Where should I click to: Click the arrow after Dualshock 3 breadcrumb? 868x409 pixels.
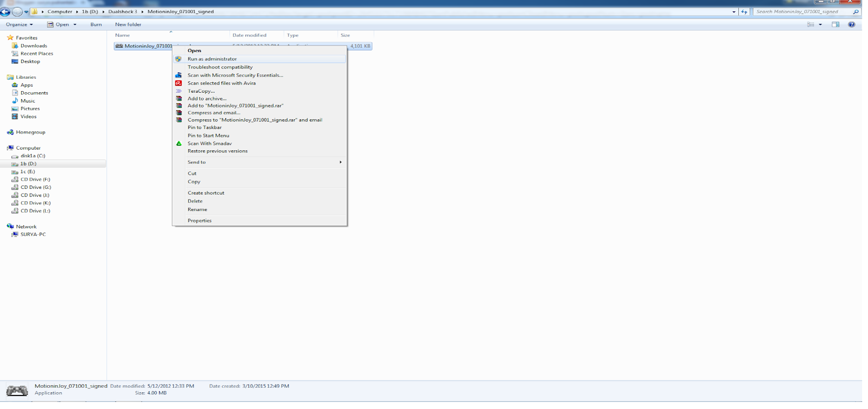point(143,11)
